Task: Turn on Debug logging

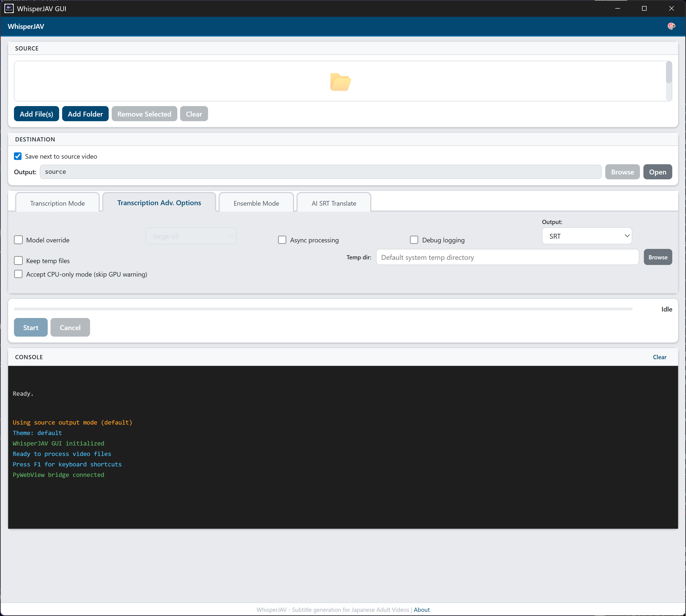Action: tap(414, 240)
